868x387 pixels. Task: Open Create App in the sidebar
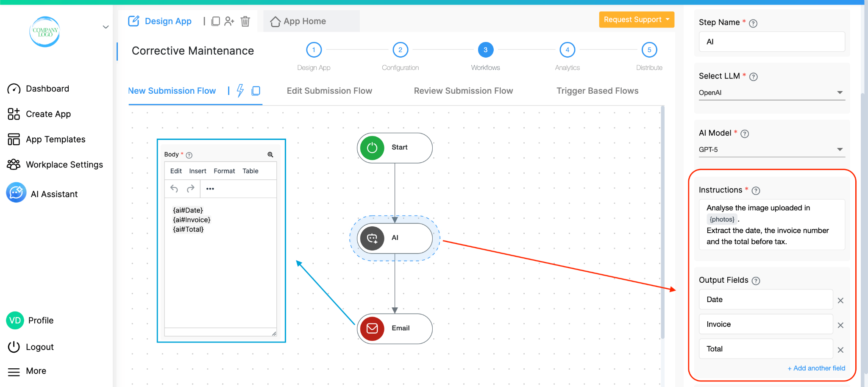(x=39, y=114)
